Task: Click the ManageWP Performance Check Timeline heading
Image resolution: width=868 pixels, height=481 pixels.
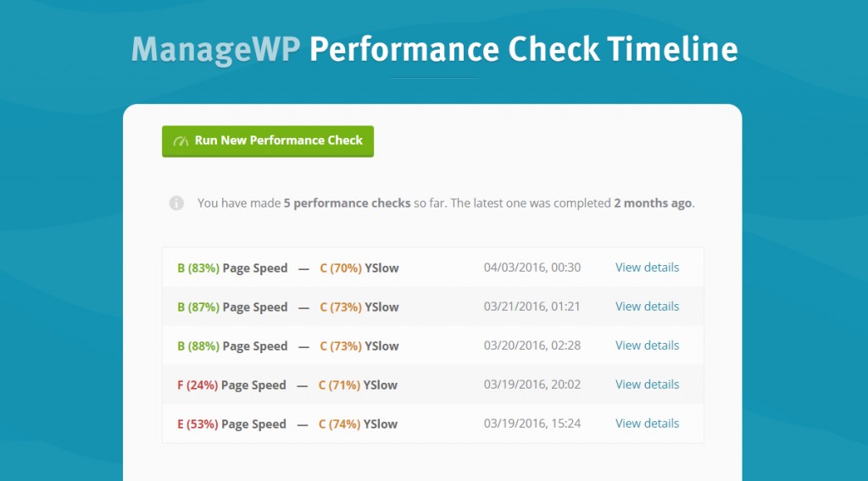Action: [434, 49]
